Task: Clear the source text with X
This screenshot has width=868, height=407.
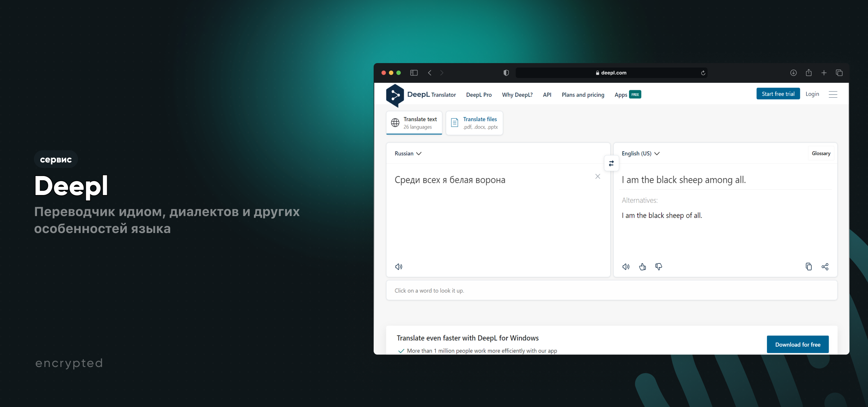Action: (x=597, y=176)
